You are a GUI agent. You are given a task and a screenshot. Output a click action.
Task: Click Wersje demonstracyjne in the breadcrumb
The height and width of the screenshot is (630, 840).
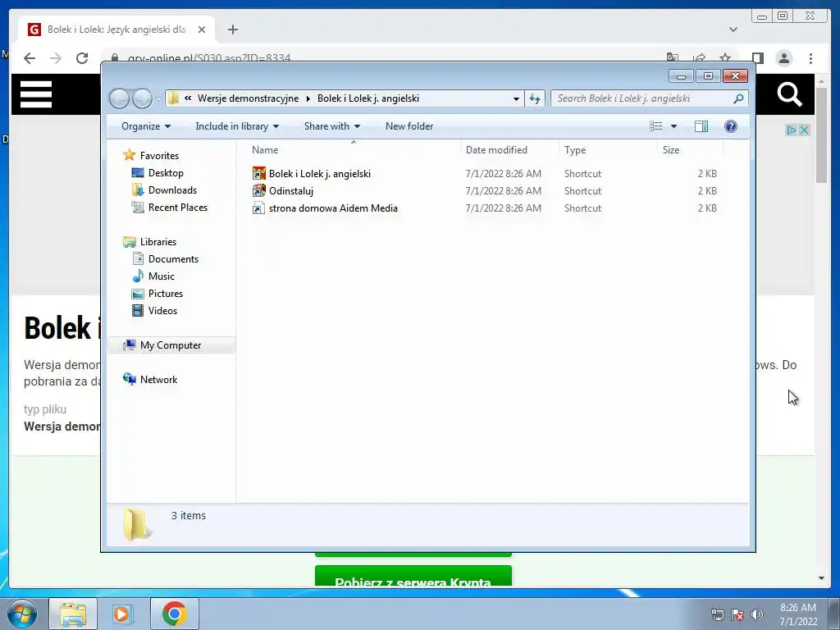pyautogui.click(x=248, y=98)
